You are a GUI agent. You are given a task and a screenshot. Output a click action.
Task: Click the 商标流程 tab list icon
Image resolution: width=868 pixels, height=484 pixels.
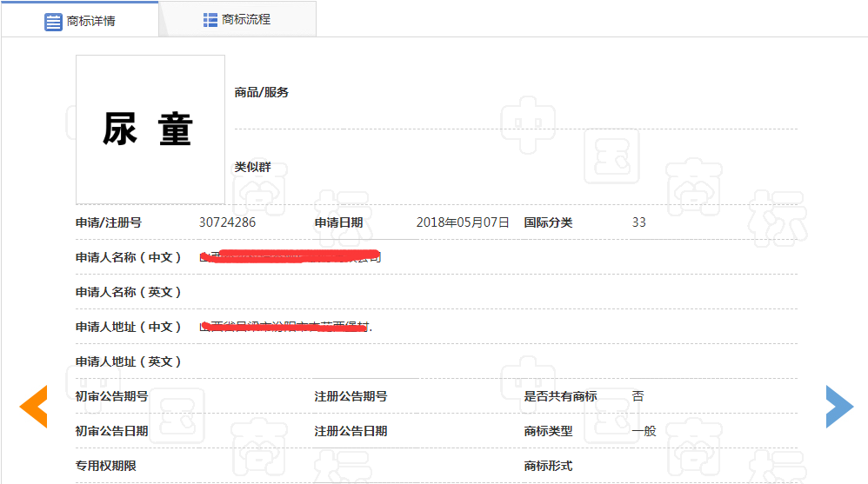[210, 19]
